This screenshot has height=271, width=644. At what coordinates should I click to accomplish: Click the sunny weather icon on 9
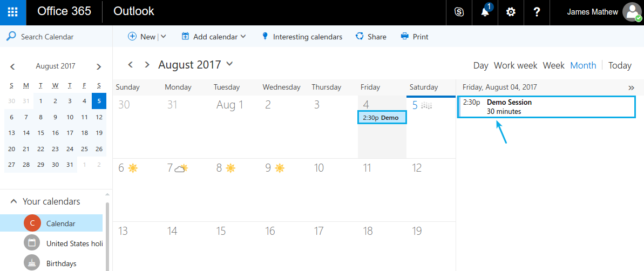(x=280, y=168)
